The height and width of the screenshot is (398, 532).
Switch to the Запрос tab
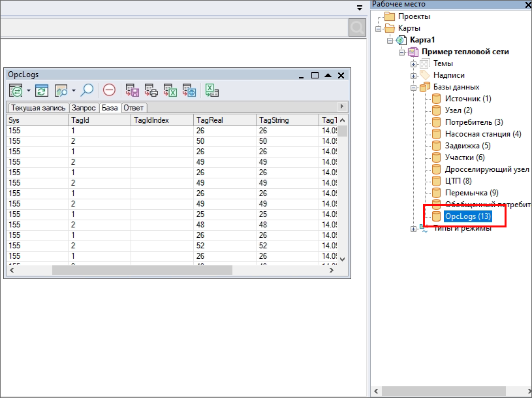84,107
